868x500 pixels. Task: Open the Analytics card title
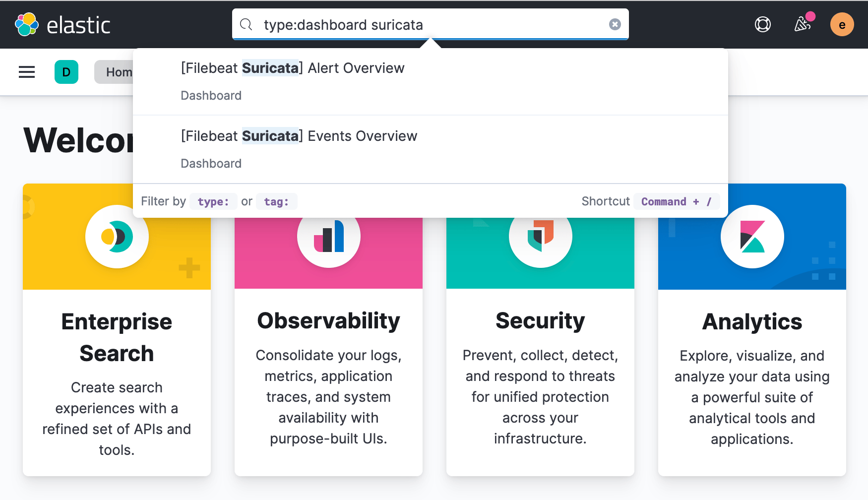click(752, 321)
